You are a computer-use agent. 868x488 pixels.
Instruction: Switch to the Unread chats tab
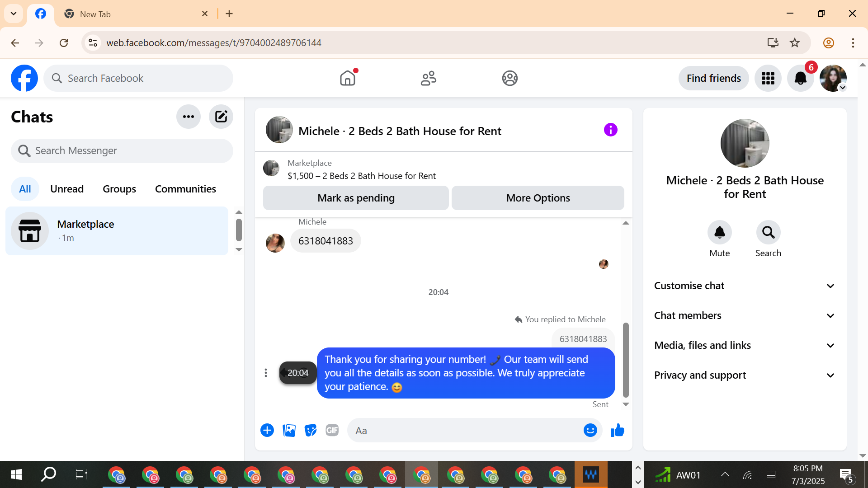(67, 189)
